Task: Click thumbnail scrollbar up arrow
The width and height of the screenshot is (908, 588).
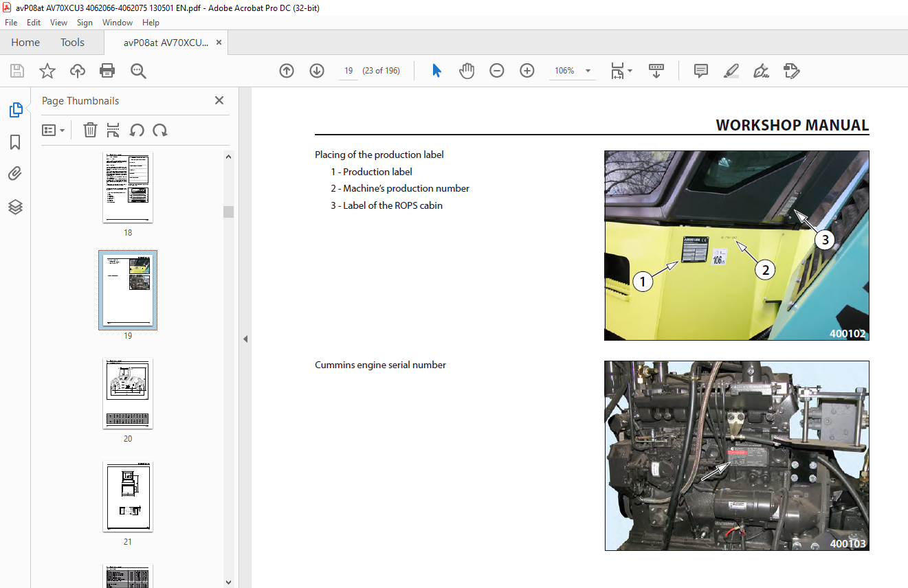Action: click(x=229, y=157)
